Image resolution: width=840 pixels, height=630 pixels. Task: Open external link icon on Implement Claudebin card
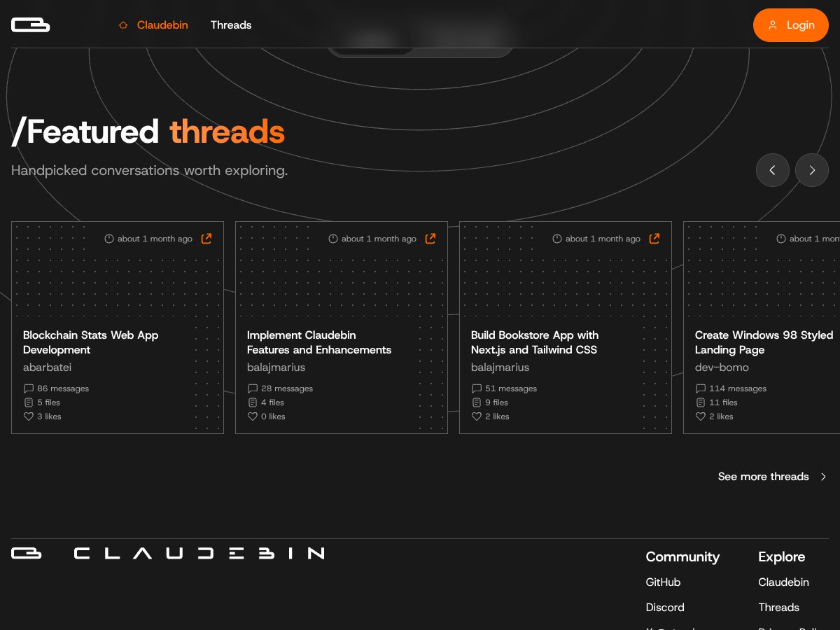tap(430, 239)
